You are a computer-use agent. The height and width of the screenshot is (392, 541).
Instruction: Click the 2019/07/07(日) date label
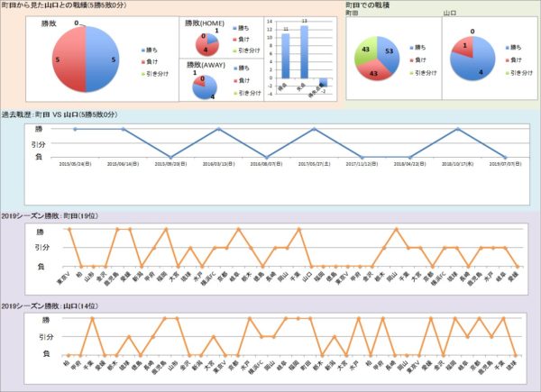(506, 164)
